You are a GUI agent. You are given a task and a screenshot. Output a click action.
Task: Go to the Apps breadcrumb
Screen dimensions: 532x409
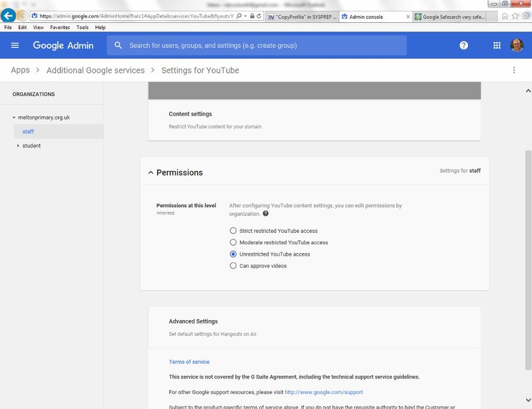point(20,70)
